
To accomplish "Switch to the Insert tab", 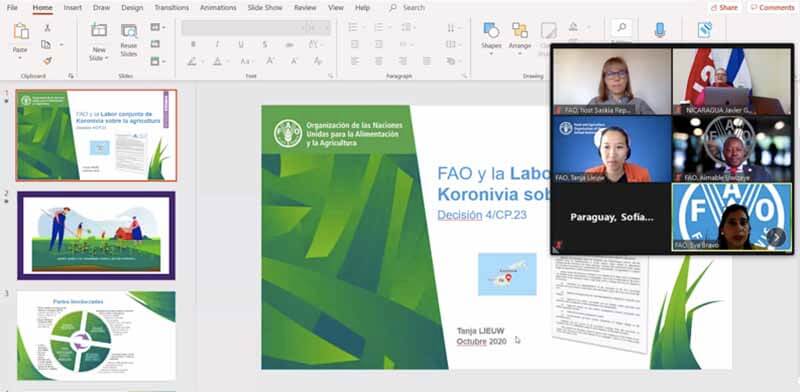I will tap(72, 8).
